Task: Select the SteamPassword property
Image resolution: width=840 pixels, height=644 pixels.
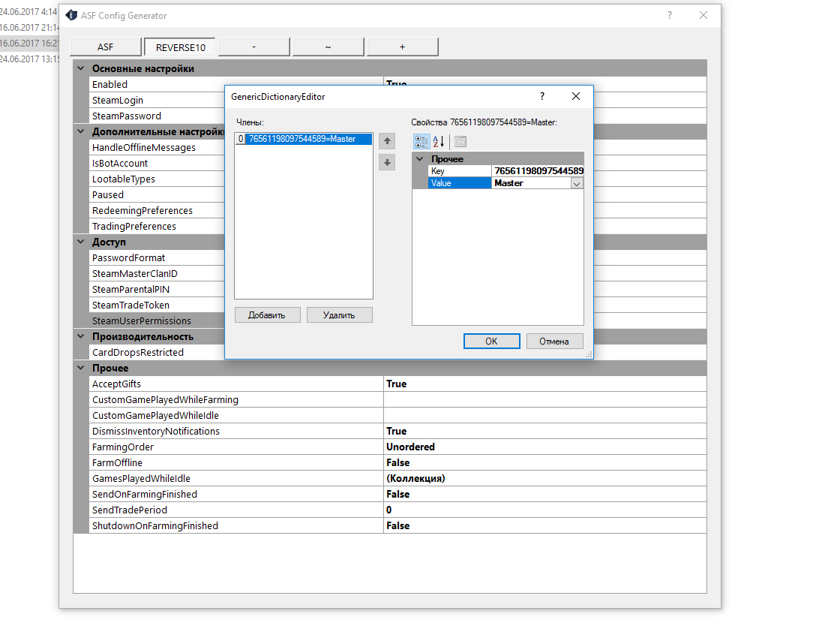Action: [157, 116]
